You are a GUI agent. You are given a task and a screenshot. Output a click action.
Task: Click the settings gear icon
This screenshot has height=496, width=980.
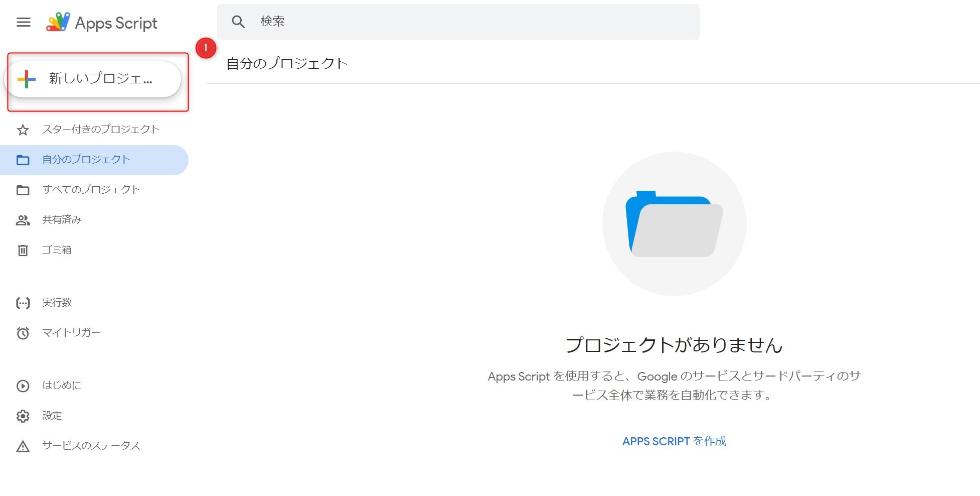[23, 416]
